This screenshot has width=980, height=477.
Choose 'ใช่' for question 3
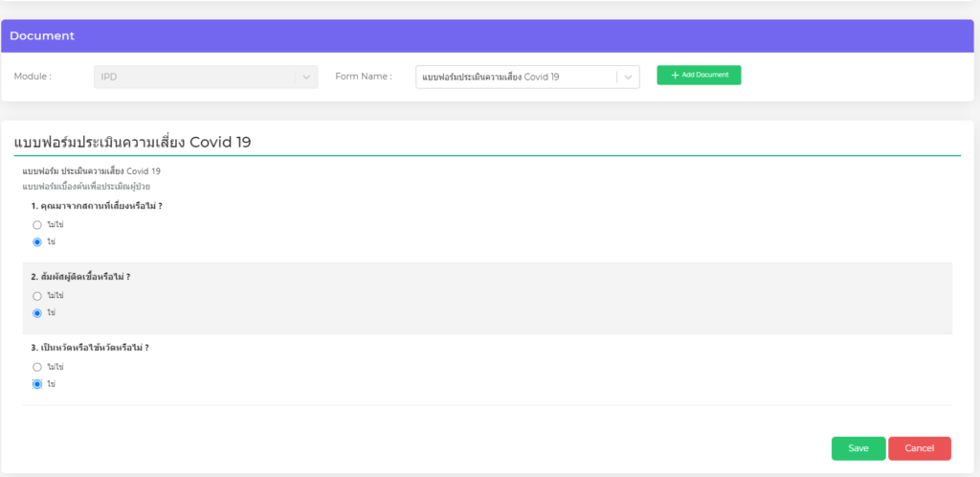pyautogui.click(x=37, y=384)
